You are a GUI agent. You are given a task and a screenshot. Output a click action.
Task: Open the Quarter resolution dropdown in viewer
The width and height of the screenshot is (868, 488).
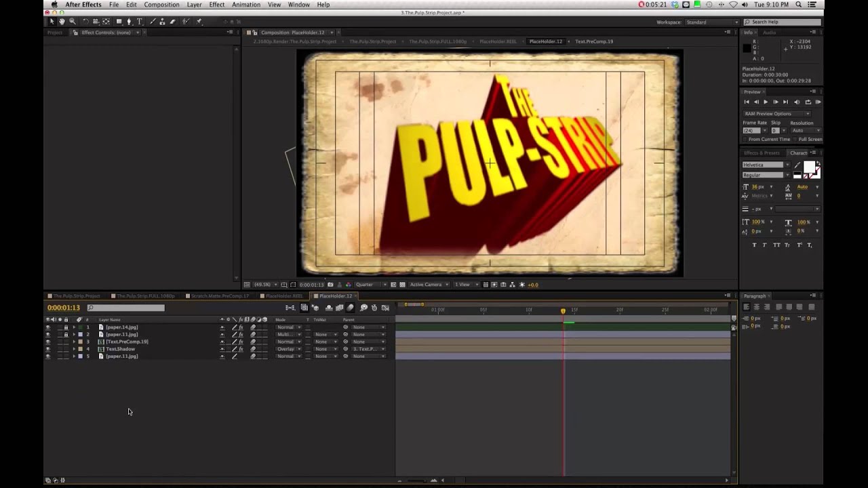pos(372,285)
